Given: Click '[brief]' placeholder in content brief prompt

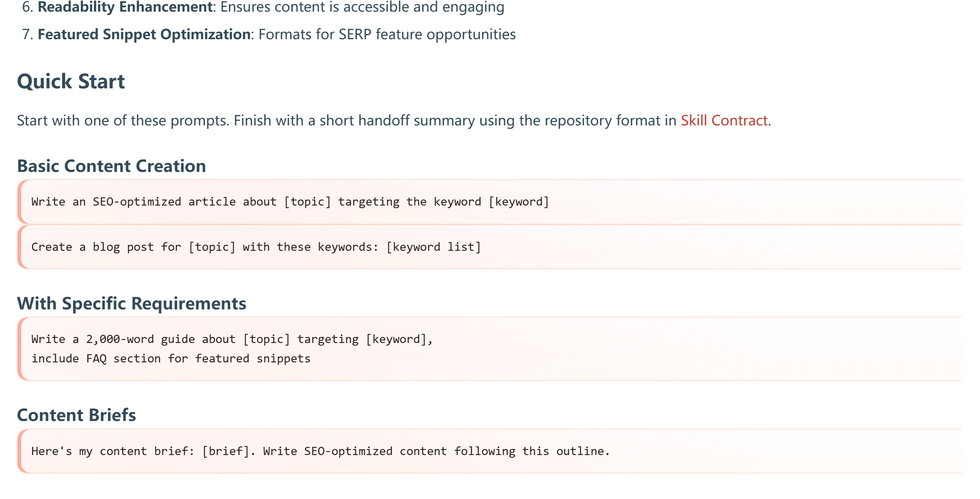Looking at the screenshot, I should [x=226, y=451].
